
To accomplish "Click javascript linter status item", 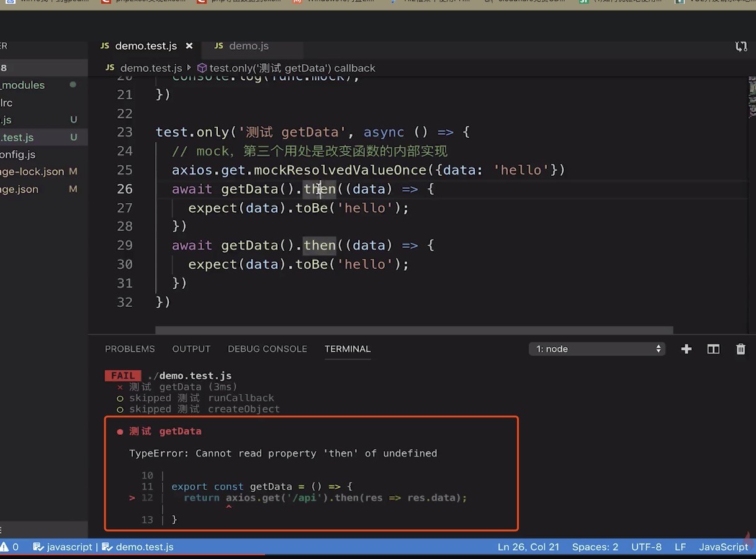I will pyautogui.click(x=63, y=547).
